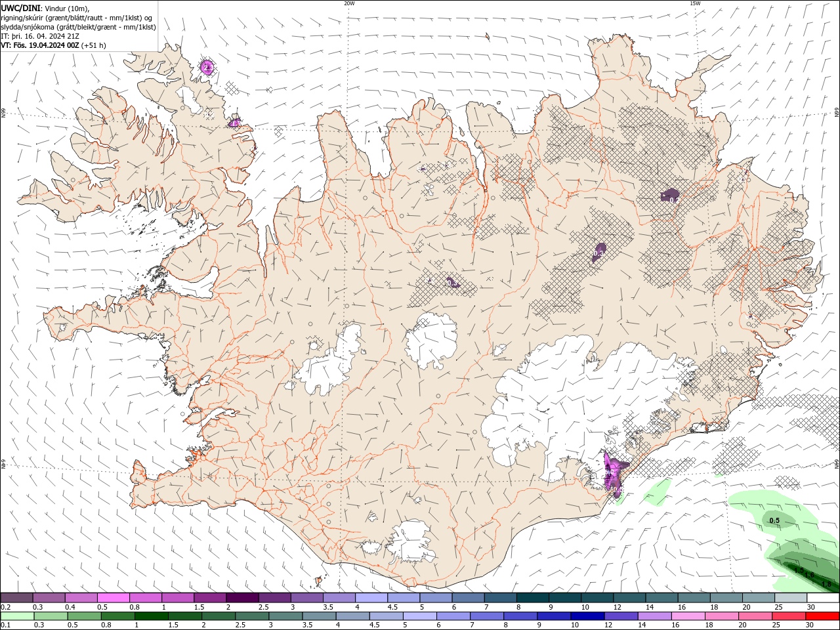Image resolution: width=840 pixels, height=630 pixels.
Task: Click the upper legend swatch labeled 0.2
Action: point(16,598)
